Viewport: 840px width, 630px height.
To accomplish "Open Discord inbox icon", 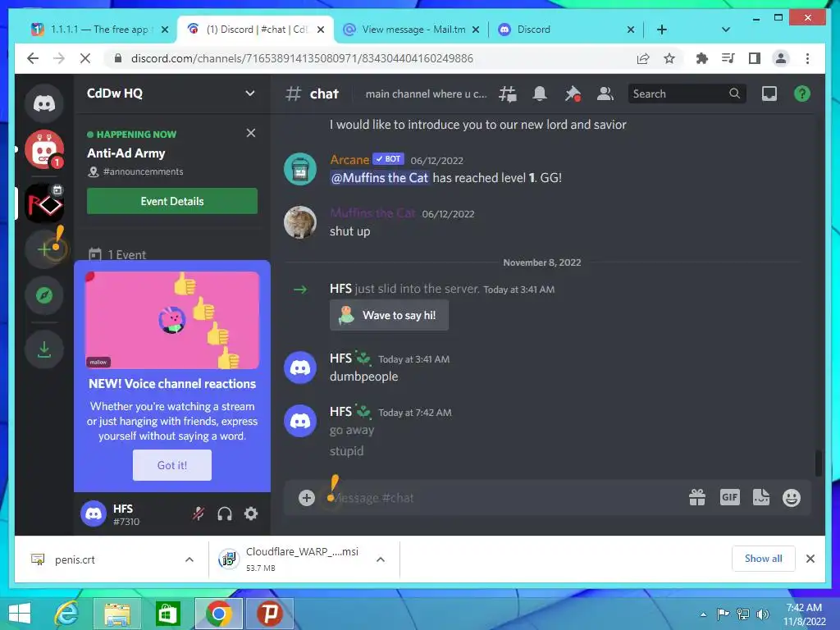I will (769, 94).
